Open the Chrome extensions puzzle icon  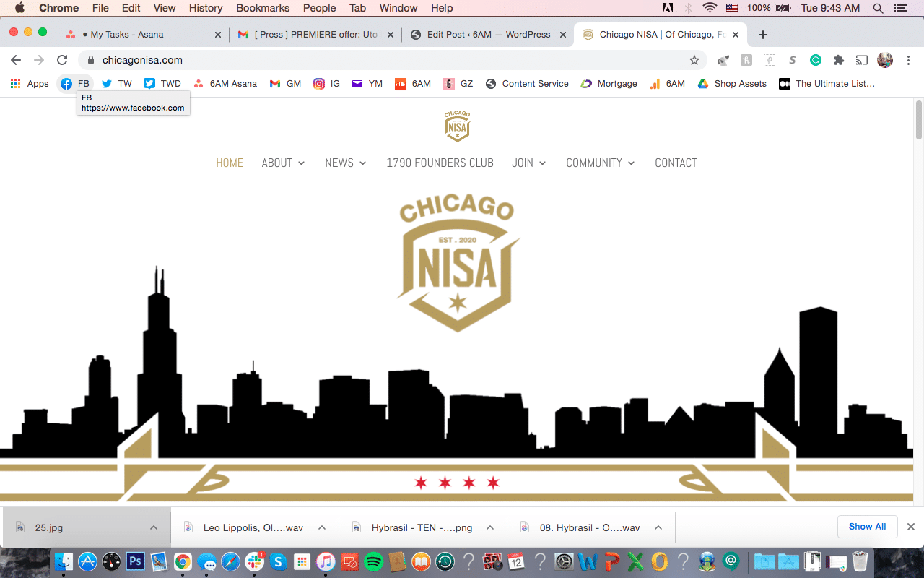click(x=838, y=60)
